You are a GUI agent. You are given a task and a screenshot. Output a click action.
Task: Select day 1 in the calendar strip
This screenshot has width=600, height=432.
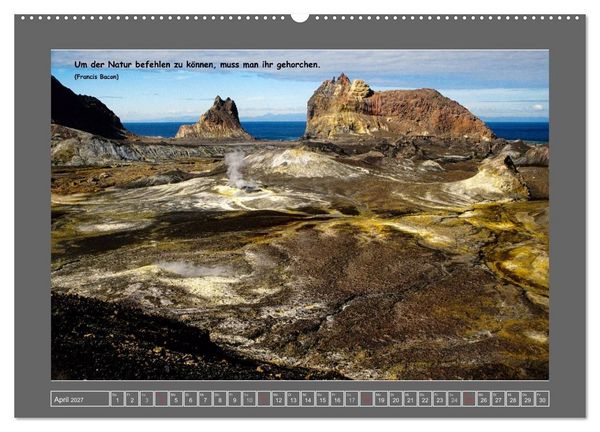click(117, 399)
